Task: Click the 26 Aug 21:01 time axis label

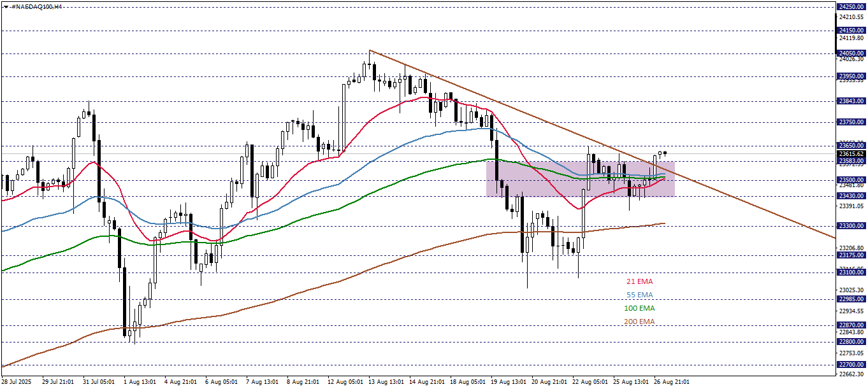Action: [670, 382]
